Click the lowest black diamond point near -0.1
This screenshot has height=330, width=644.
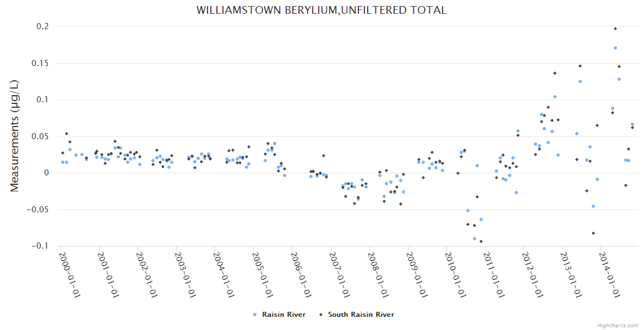point(481,241)
